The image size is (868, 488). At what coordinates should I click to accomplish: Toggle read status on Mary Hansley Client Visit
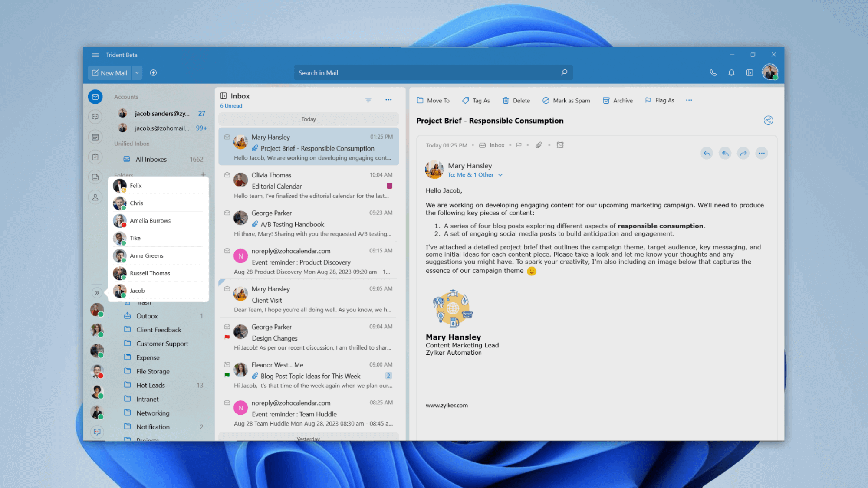[x=227, y=289]
